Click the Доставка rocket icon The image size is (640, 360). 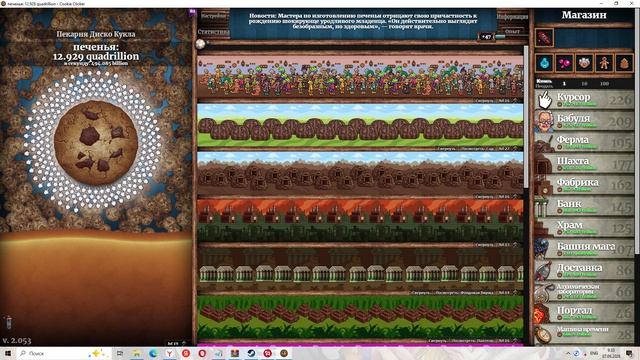click(x=544, y=270)
